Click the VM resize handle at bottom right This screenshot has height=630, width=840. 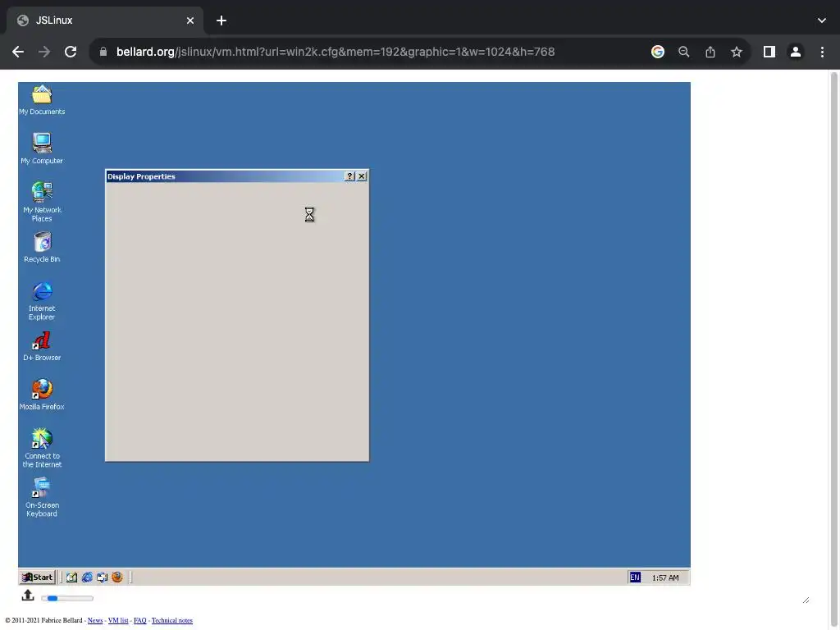pos(806,600)
